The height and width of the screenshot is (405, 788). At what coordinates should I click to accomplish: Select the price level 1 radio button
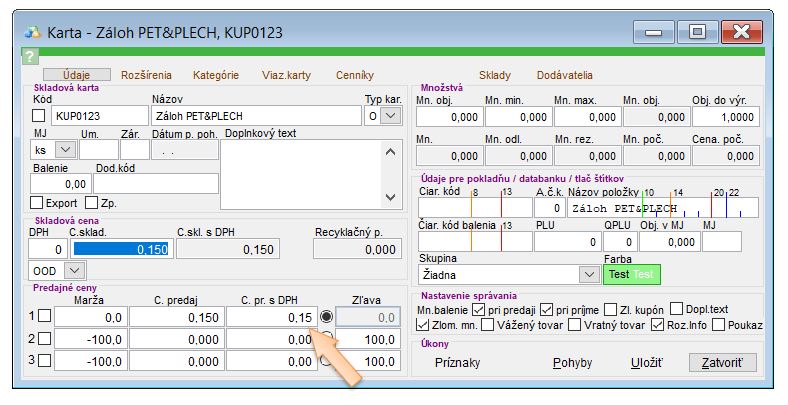pyautogui.click(x=326, y=317)
